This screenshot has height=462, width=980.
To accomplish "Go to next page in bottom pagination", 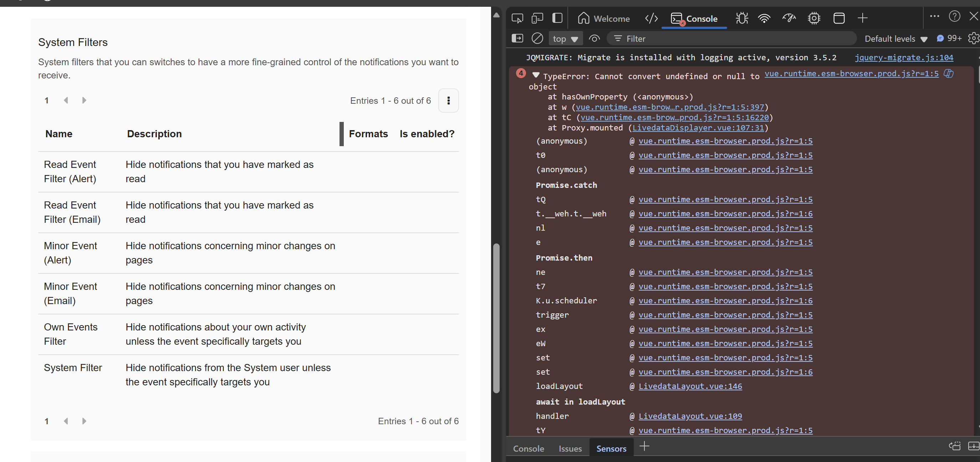I will coord(84,421).
